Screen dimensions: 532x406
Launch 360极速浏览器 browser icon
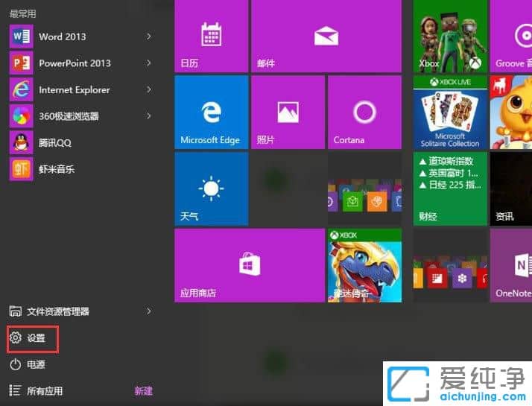pos(21,116)
